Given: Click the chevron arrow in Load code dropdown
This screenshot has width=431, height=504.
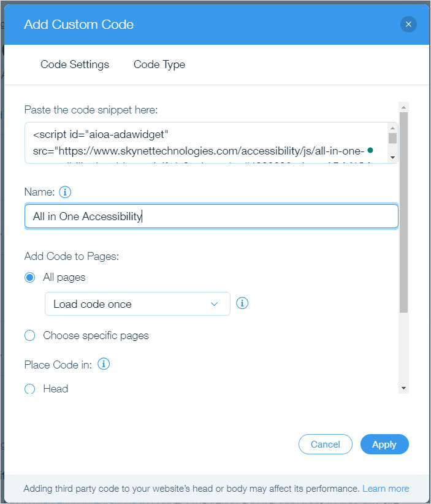Looking at the screenshot, I should [214, 304].
